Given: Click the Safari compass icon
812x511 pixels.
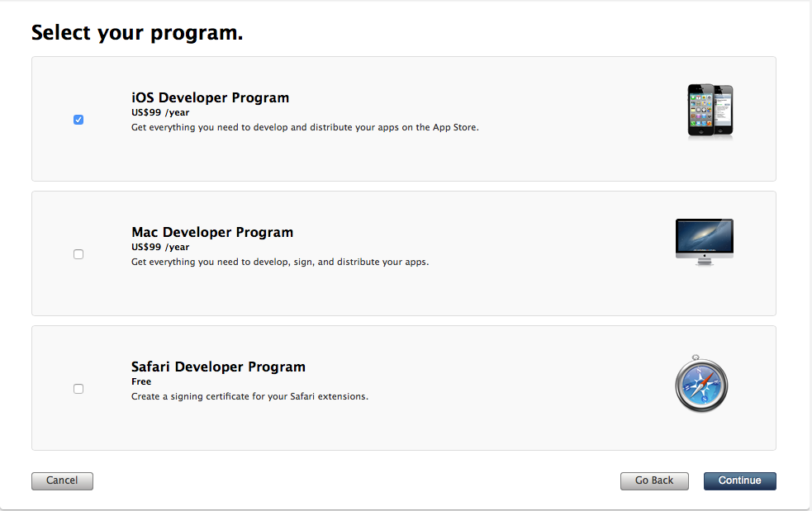Looking at the screenshot, I should [x=701, y=384].
